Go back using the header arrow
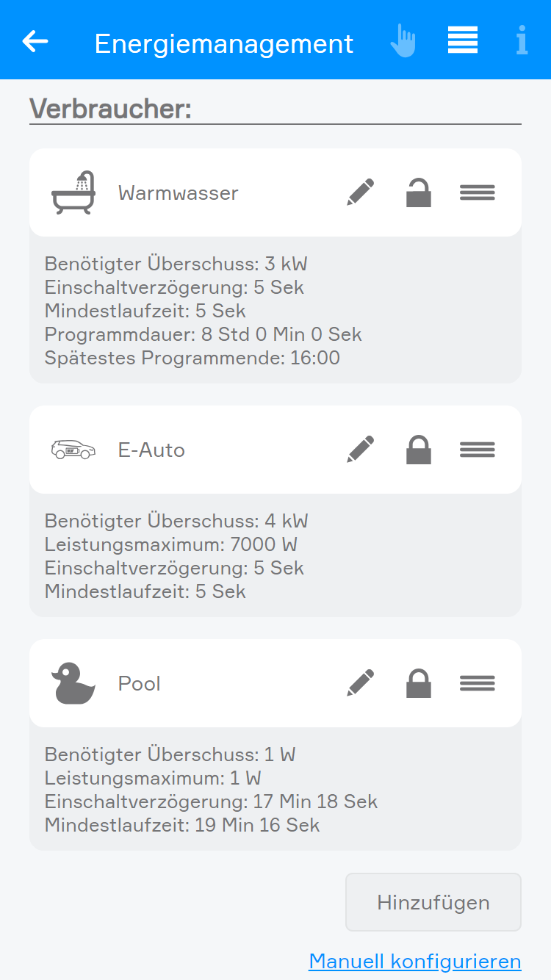Image resolution: width=551 pixels, height=980 pixels. point(35,41)
